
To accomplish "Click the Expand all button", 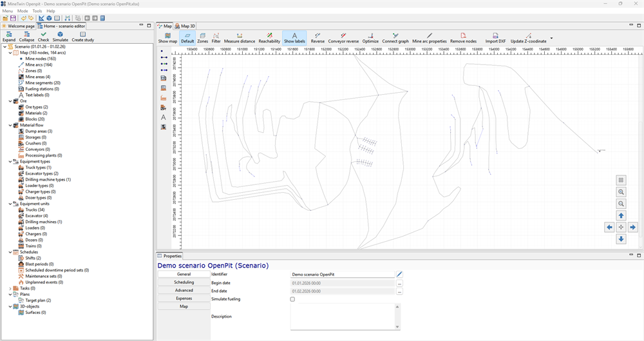I will pyautogui.click(x=8, y=37).
